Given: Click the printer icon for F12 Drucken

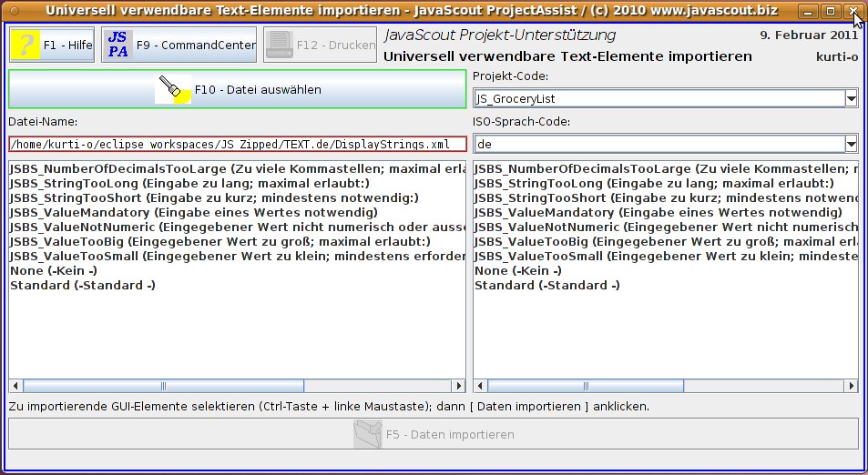Looking at the screenshot, I should [280, 45].
